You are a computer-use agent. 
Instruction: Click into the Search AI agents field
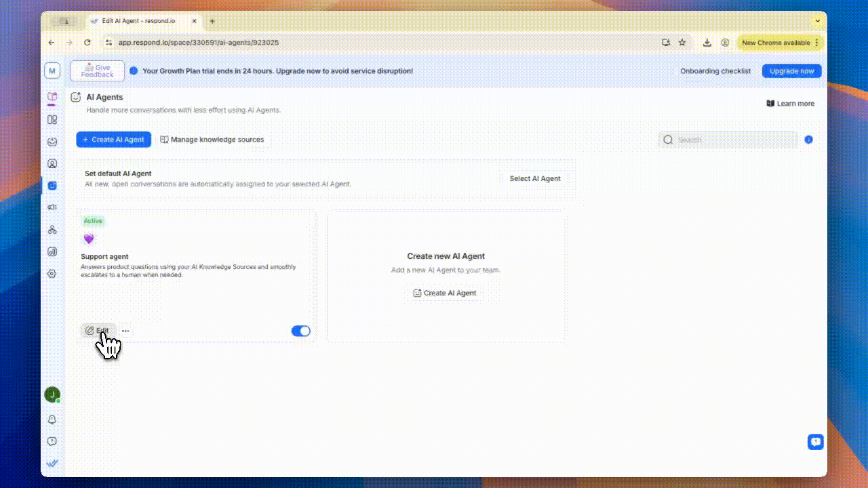(x=728, y=140)
